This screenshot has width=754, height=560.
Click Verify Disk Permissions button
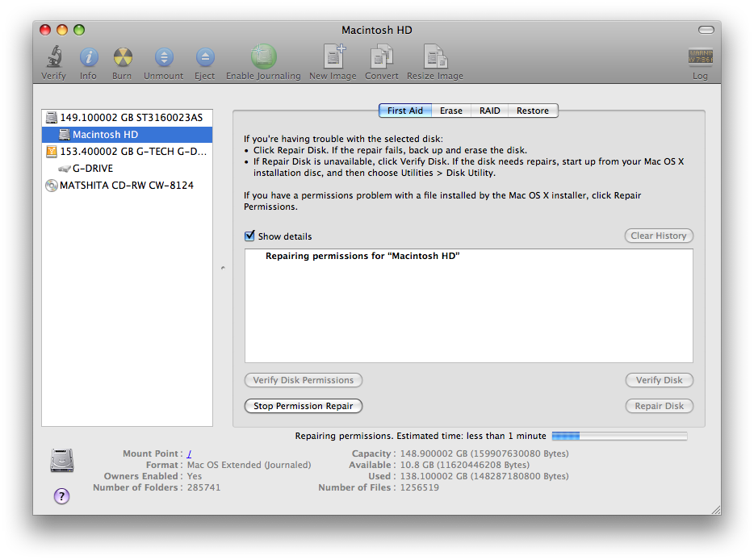tap(304, 380)
